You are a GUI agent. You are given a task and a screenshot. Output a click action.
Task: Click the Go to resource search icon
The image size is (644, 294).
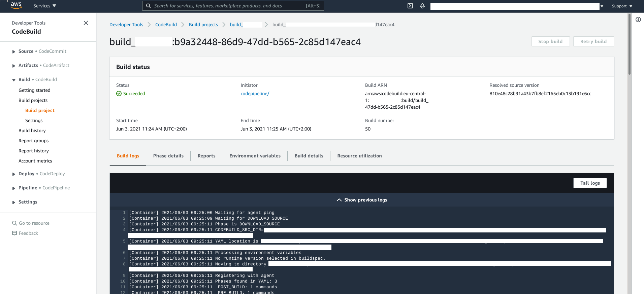(x=14, y=223)
